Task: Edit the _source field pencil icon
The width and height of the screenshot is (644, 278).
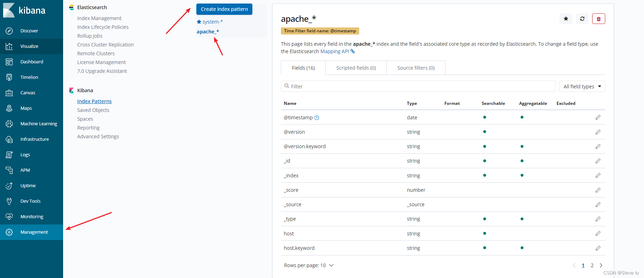Action: coord(598,204)
